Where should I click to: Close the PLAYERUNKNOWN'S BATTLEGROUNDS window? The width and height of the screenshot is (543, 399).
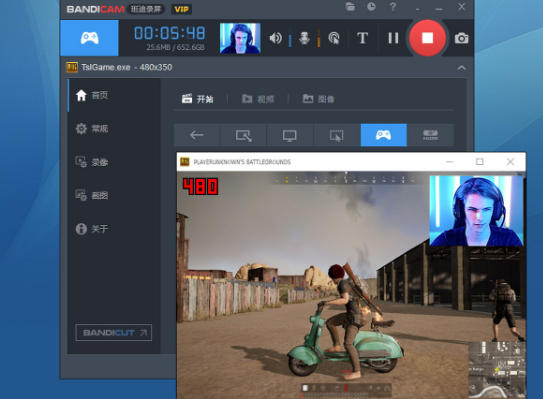tap(510, 162)
